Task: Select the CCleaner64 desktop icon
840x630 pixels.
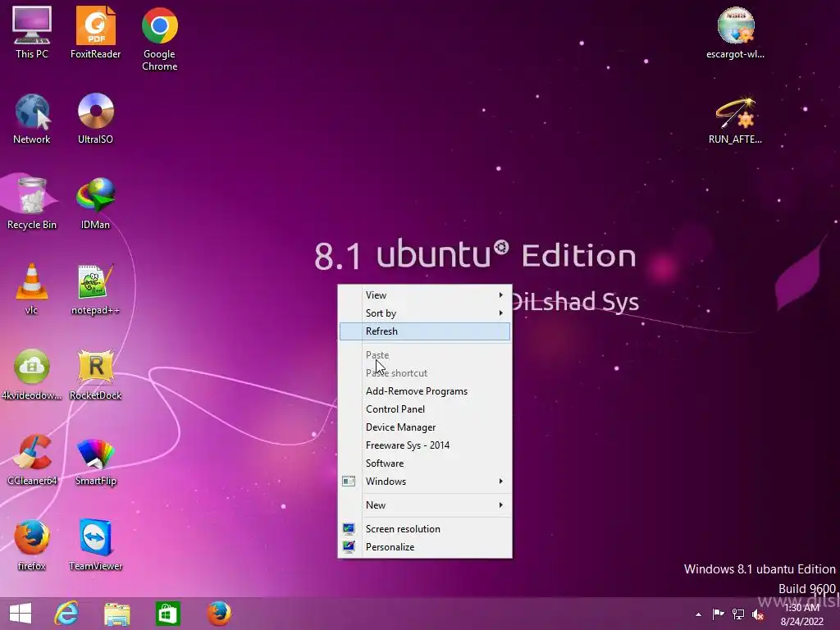Action: pyautogui.click(x=32, y=459)
